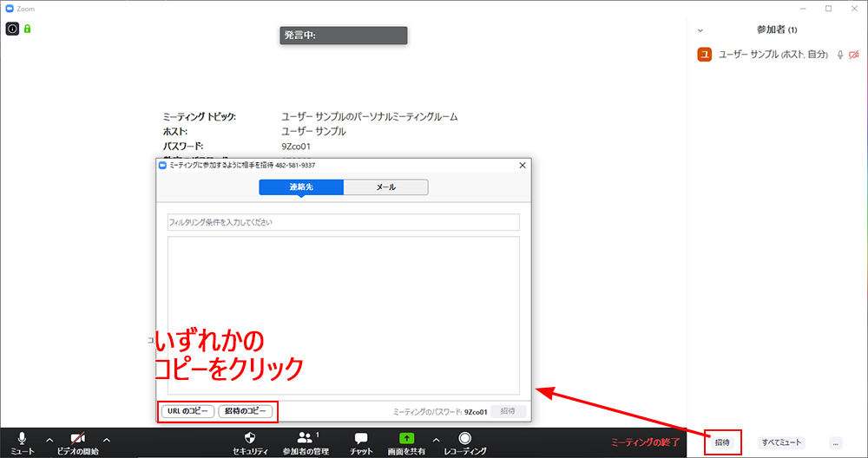The height and width of the screenshot is (458, 868).
Task: Collapse the participants panel chevron
Action: (x=700, y=29)
